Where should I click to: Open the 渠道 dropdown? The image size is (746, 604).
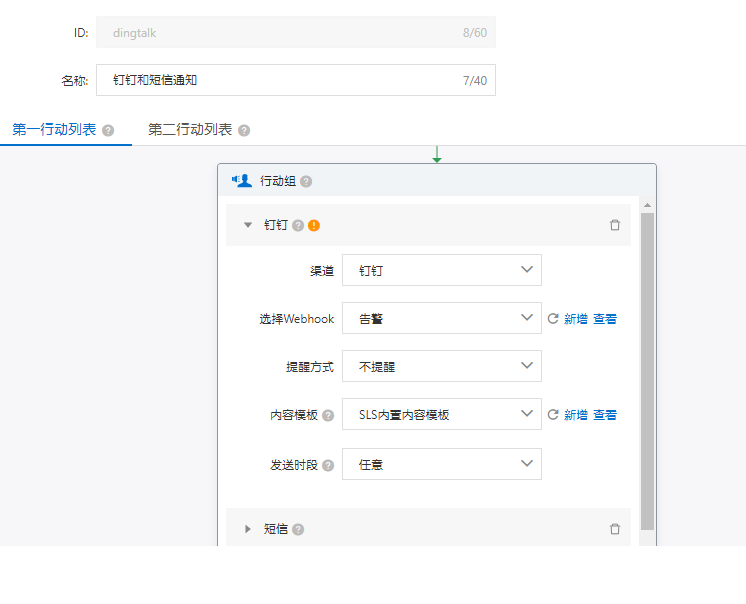coord(441,270)
